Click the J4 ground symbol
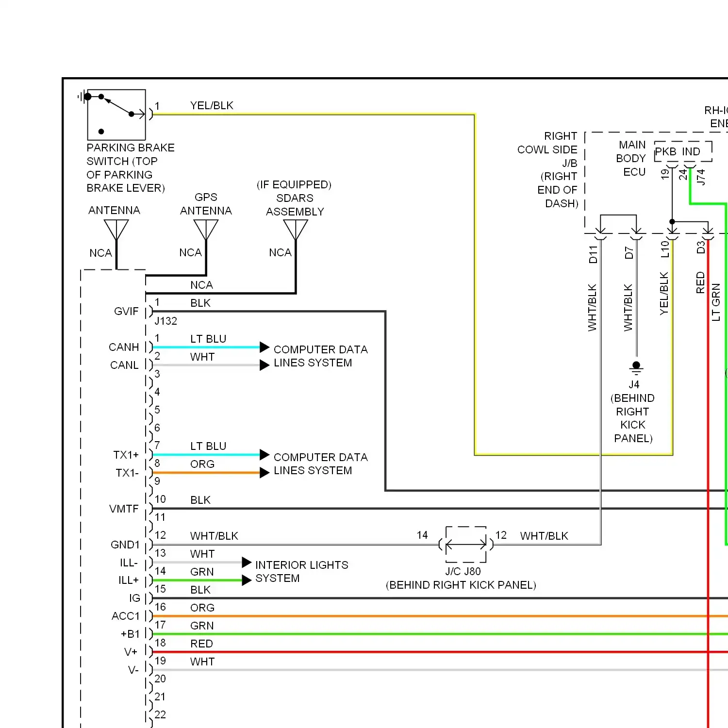The width and height of the screenshot is (728, 728). (636, 368)
